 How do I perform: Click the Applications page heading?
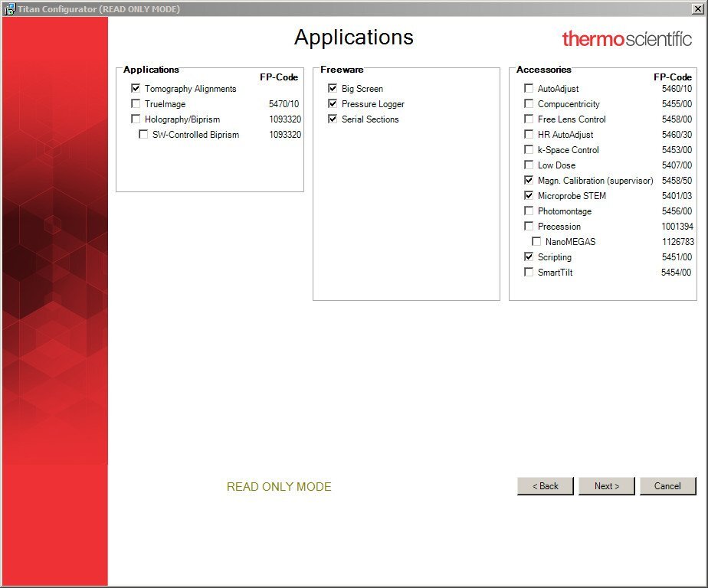pyautogui.click(x=354, y=38)
